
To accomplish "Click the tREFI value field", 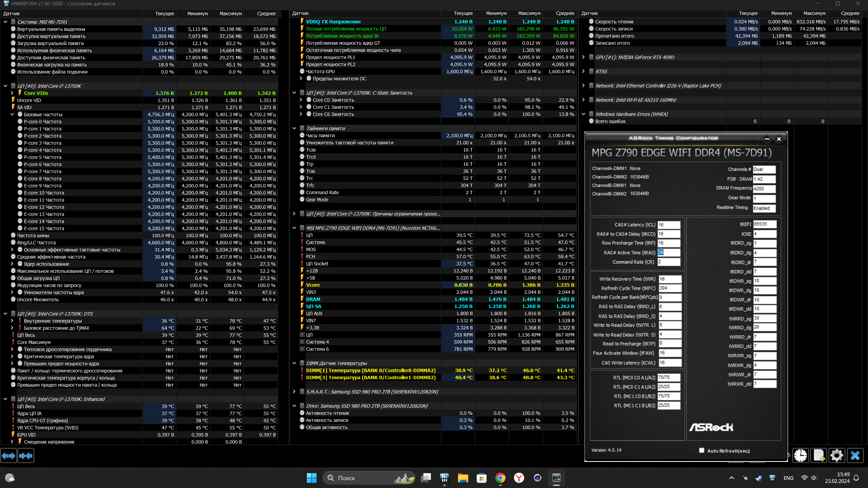I will (x=764, y=224).
